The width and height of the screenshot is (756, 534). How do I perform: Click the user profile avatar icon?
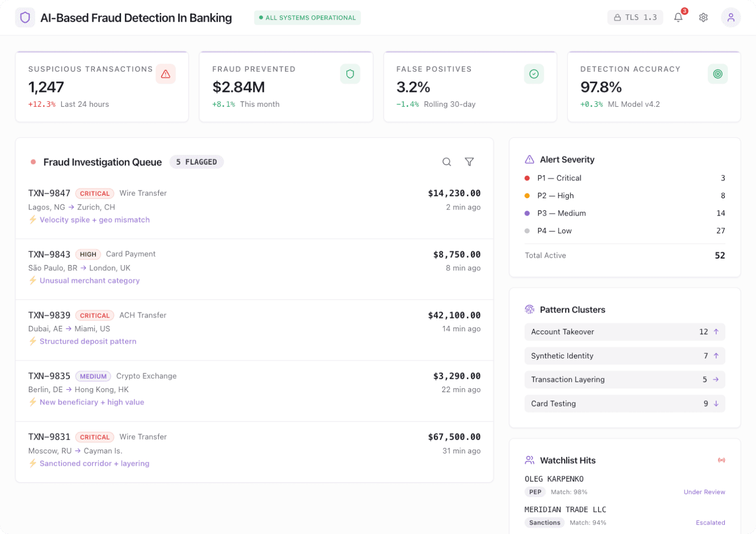pos(731,17)
